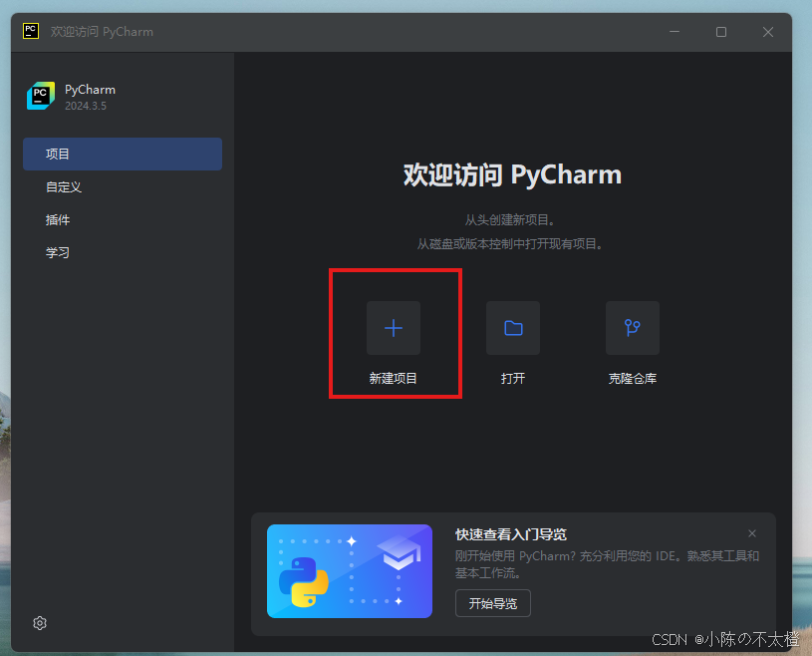Click the onboarding tour Python thumbnail
Viewport: 812px width, 656px height.
(350, 571)
